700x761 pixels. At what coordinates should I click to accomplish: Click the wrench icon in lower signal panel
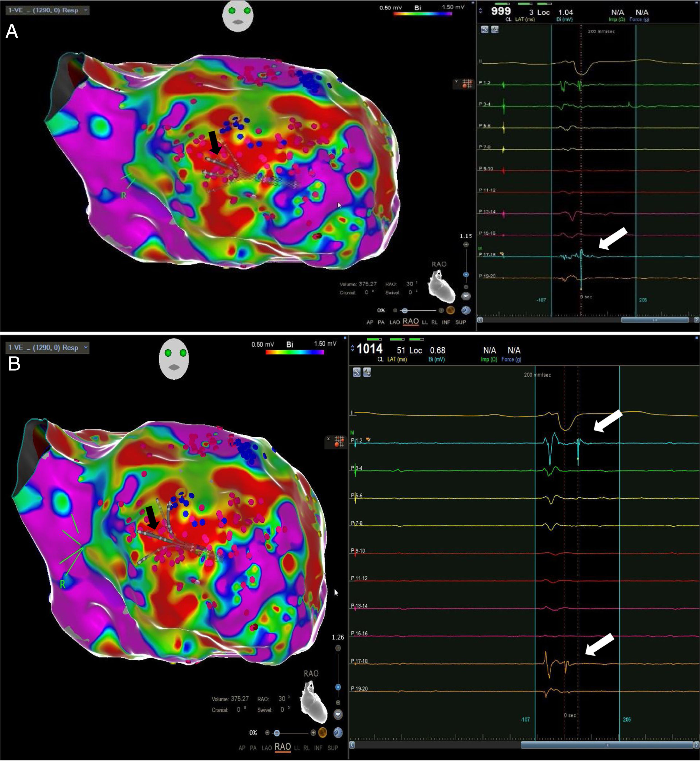click(356, 372)
